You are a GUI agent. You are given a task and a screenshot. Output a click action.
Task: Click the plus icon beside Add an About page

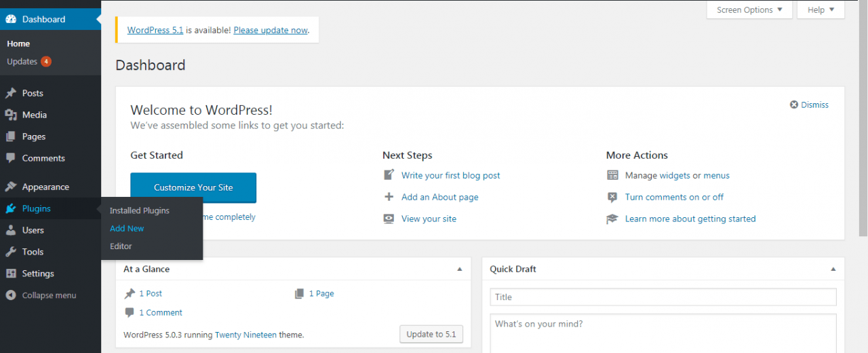[x=389, y=197]
